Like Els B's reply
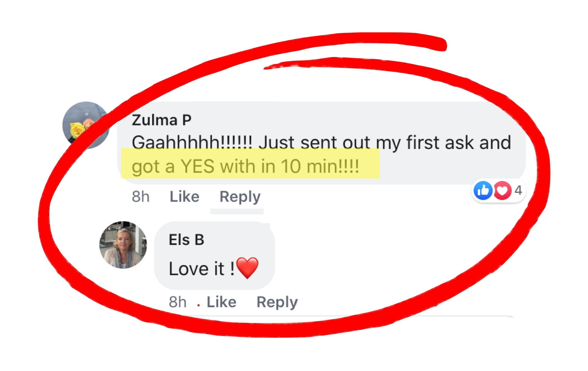The height and width of the screenshot is (371, 588). (222, 302)
